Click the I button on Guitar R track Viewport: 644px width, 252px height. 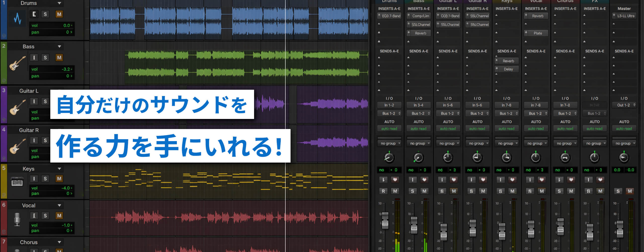[34, 140]
